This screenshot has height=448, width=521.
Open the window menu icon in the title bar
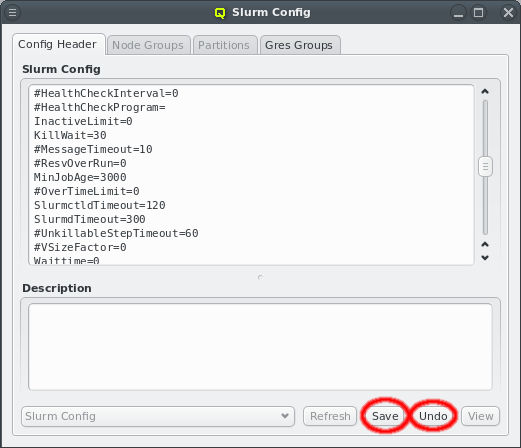pos(12,12)
